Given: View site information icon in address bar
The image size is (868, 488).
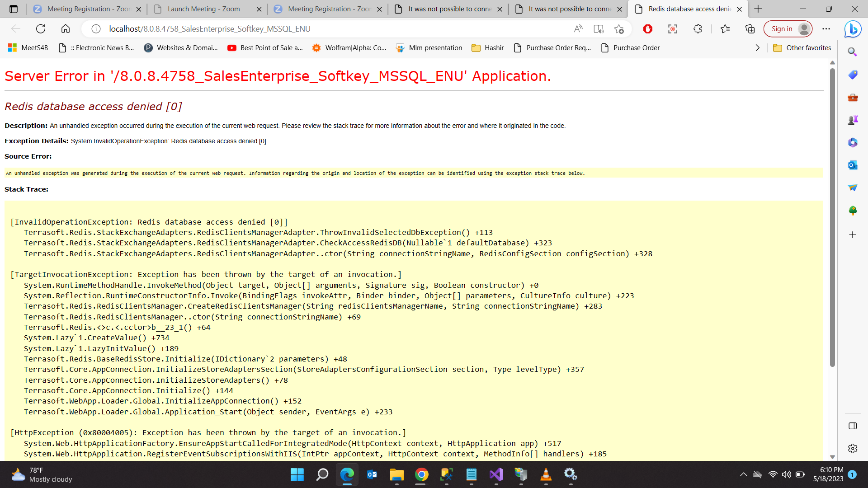Looking at the screenshot, I should point(96,29).
